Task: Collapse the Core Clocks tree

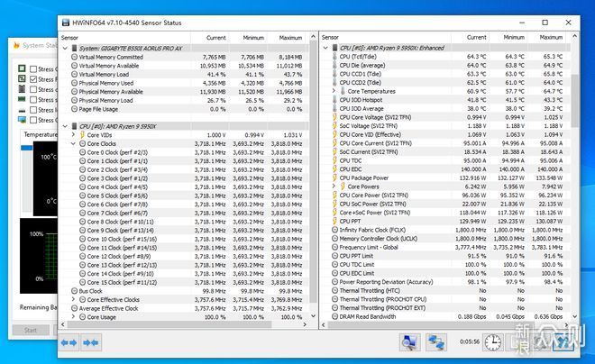Action: 73,143
